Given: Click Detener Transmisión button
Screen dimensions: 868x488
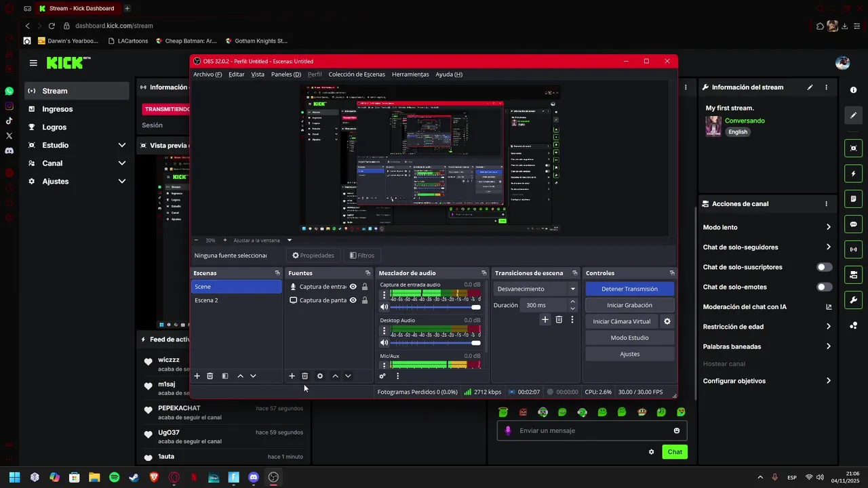Looking at the screenshot, I should [x=630, y=289].
